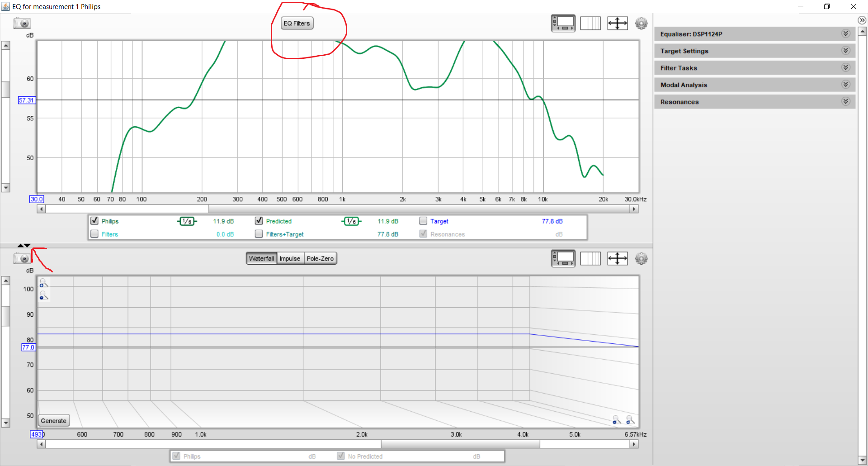868x466 pixels.
Task: Click lower graph vertical scroll up arrow
Action: [5, 281]
